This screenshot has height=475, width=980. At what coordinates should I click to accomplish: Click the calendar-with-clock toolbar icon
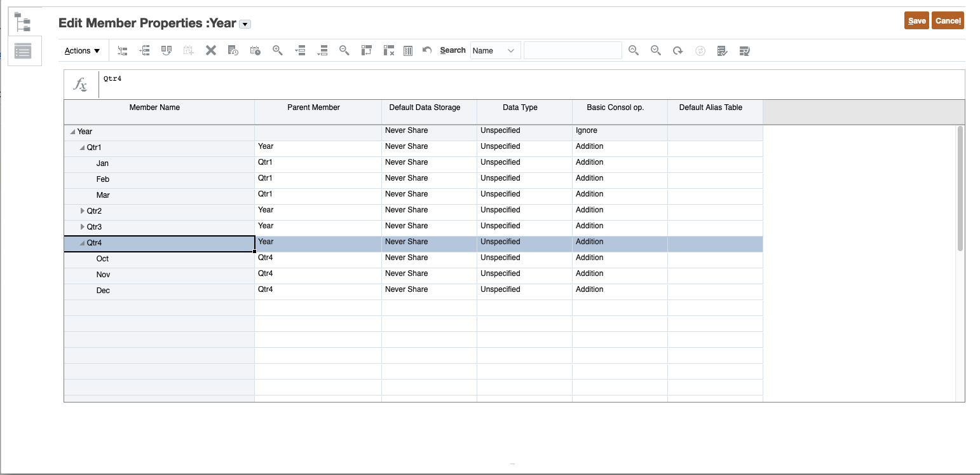point(255,51)
